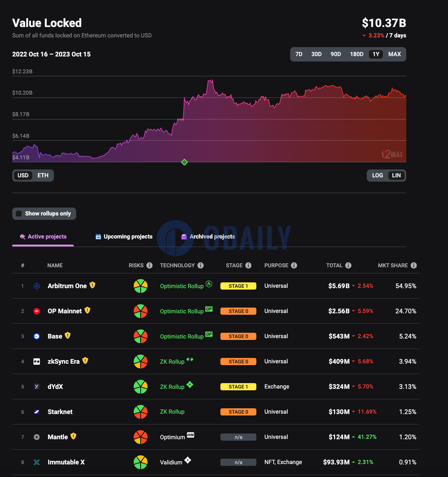The image size is (448, 477).
Task: Set chart scale to LOG
Action: click(x=378, y=176)
